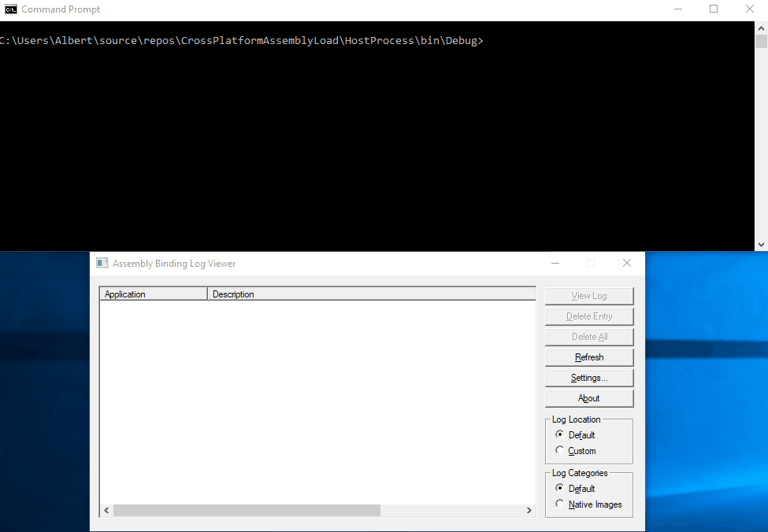
Task: Click the log list horizontal scrollbar thumb
Action: (247, 511)
